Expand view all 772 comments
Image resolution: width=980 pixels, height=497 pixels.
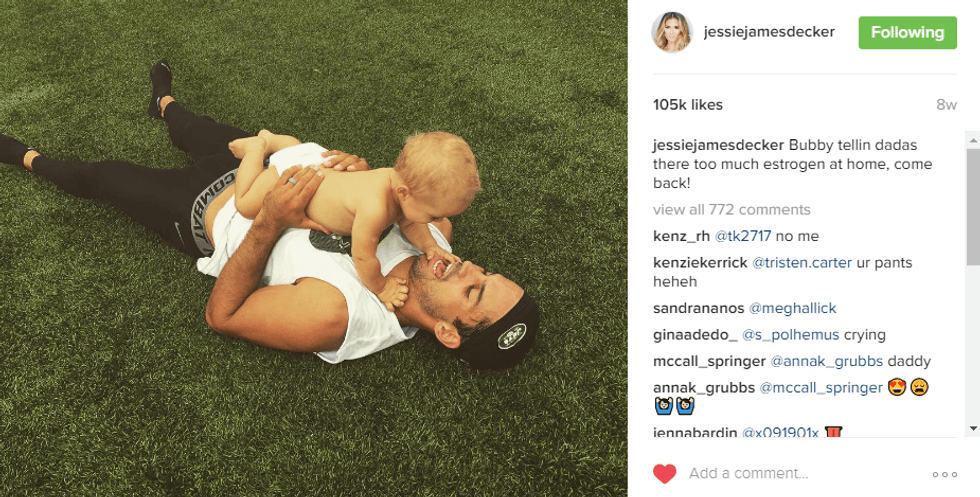click(x=731, y=209)
